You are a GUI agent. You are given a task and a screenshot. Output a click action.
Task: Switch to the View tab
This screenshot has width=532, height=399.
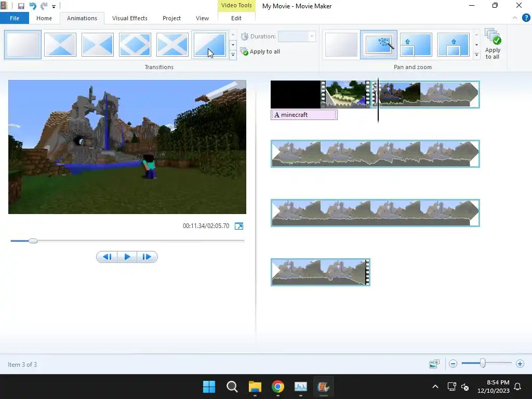point(202,18)
